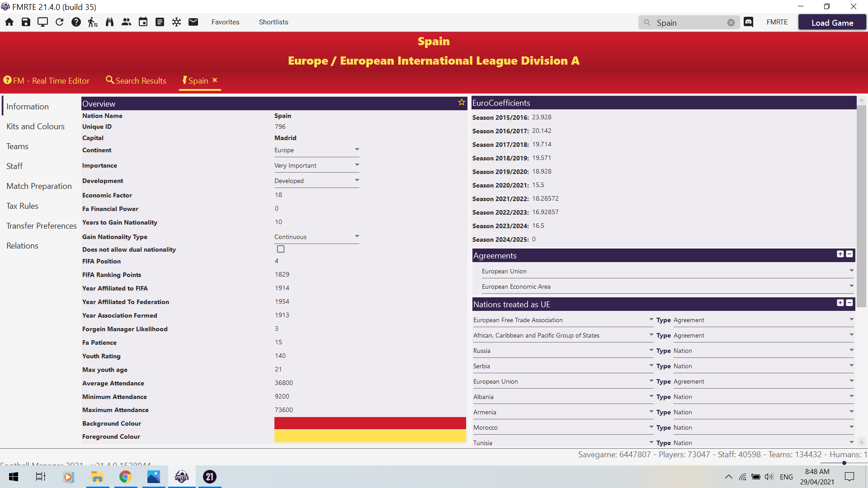The width and height of the screenshot is (868, 488).
Task: Click the refresh arrow icon
Action: 59,22
